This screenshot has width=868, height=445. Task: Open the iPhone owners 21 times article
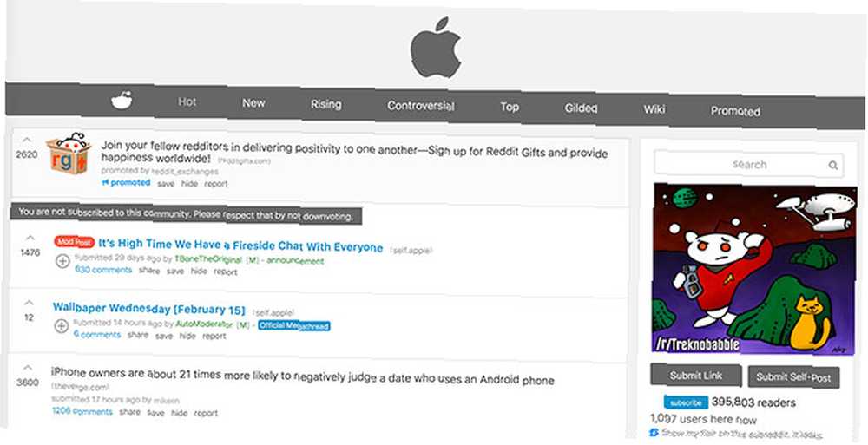pyautogui.click(x=303, y=376)
